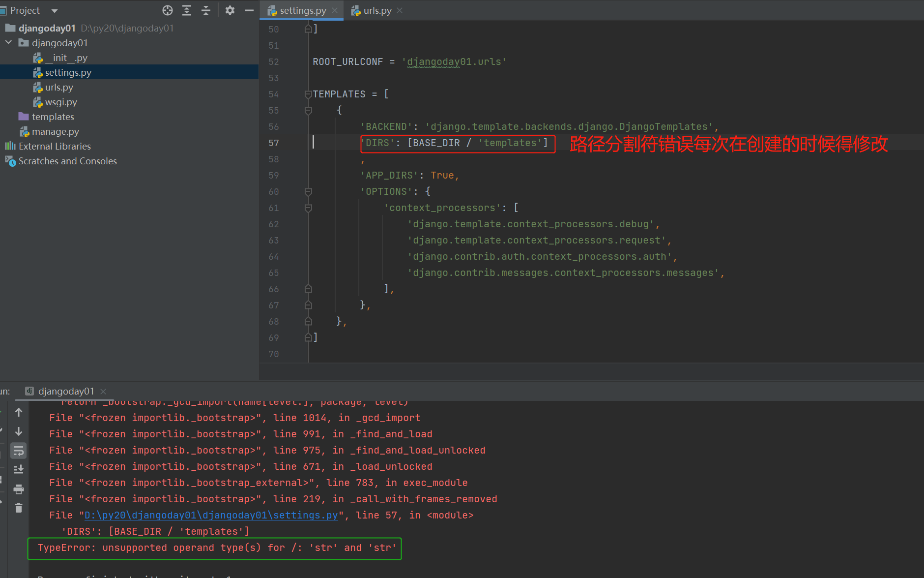
Task: Close the djangoday01 run tab
Action: pyautogui.click(x=103, y=391)
